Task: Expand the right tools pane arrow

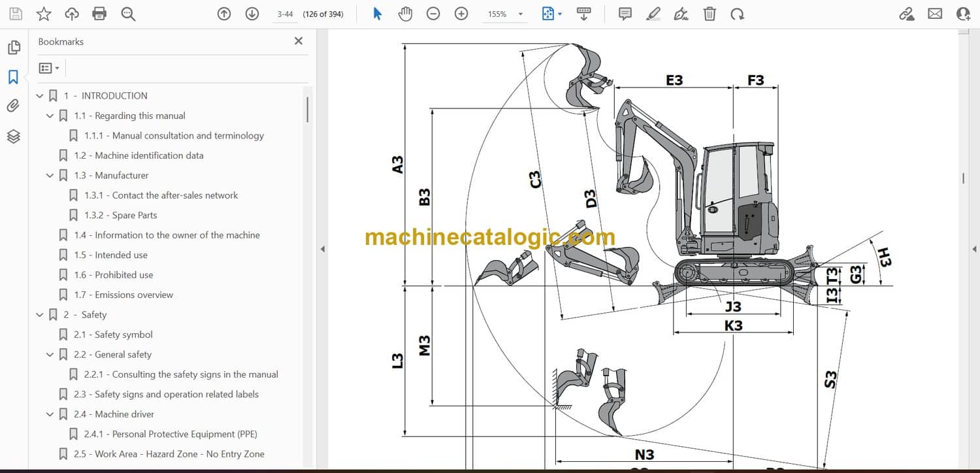Action: coord(974,249)
